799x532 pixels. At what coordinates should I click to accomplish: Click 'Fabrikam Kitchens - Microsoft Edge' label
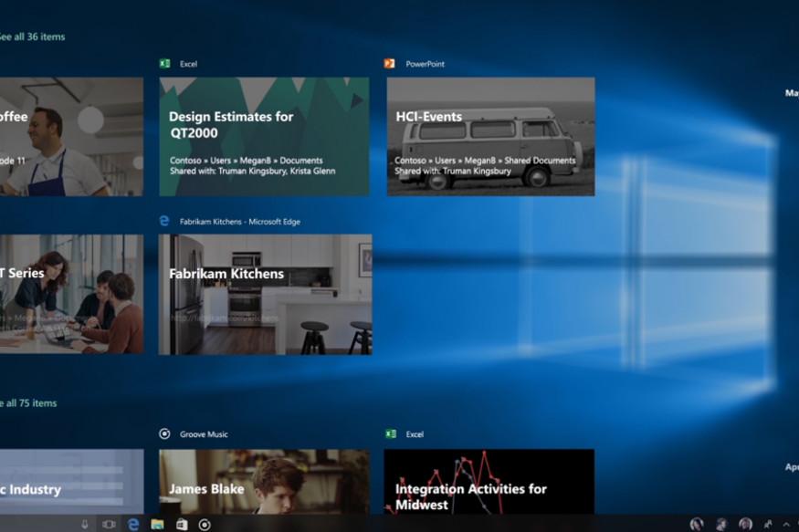(x=240, y=222)
